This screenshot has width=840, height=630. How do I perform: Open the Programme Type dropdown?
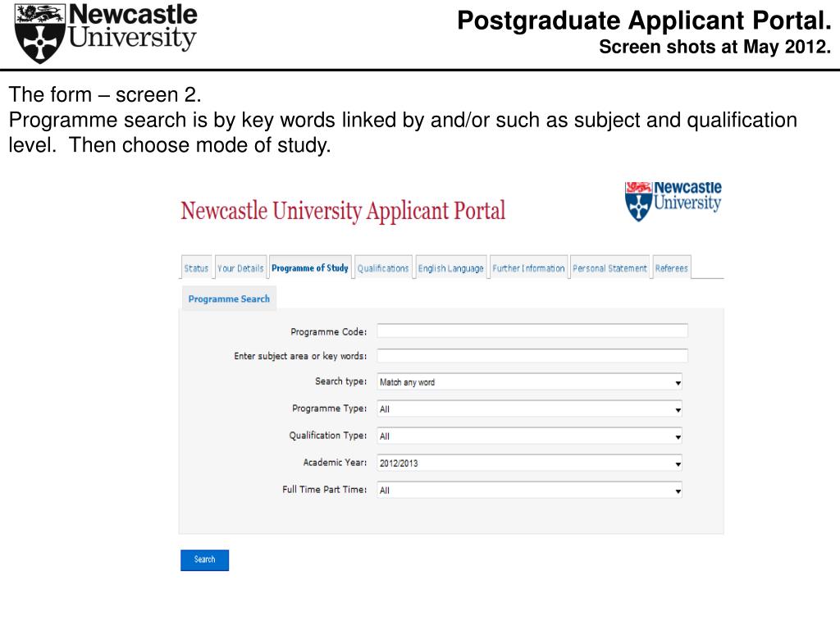[530, 409]
